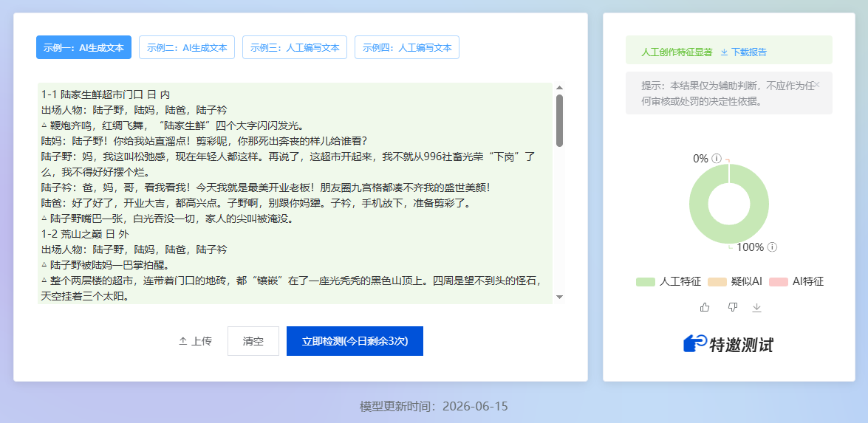Select tab 示例三：人工编写文本

coord(295,47)
